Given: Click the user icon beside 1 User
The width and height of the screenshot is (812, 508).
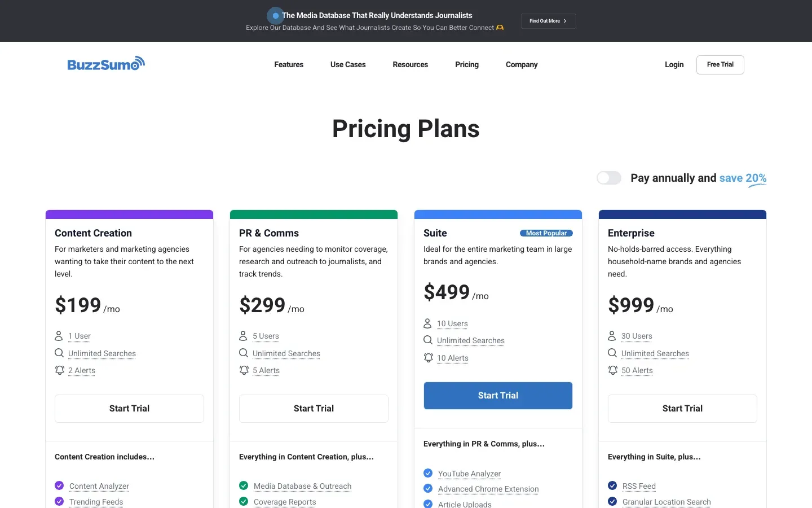Looking at the screenshot, I should (x=59, y=336).
